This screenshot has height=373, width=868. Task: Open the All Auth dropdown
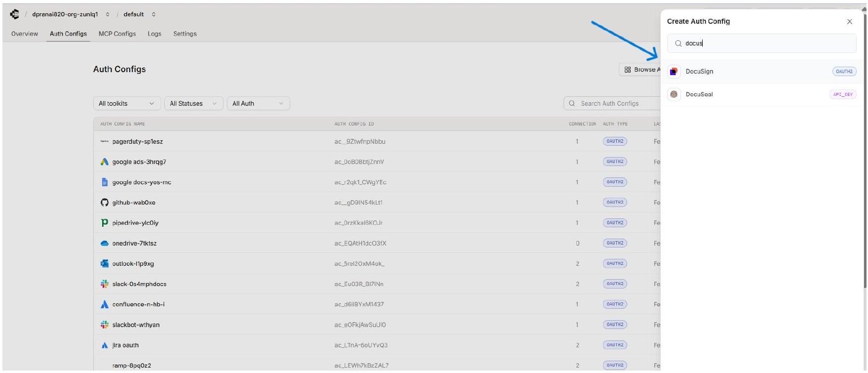(258, 103)
